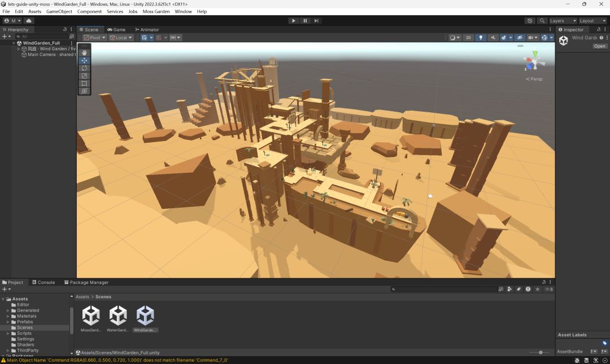The width and height of the screenshot is (610, 364).
Task: Open the Layout dropdown
Action: click(592, 21)
